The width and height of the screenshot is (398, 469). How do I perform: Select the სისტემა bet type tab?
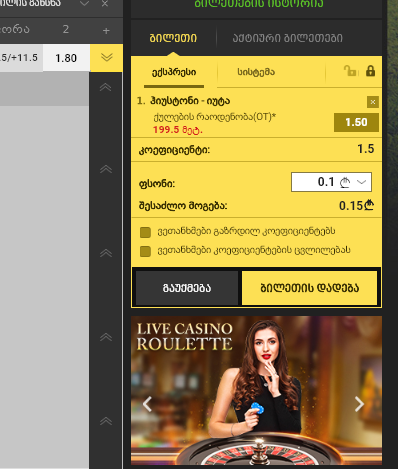tap(256, 72)
